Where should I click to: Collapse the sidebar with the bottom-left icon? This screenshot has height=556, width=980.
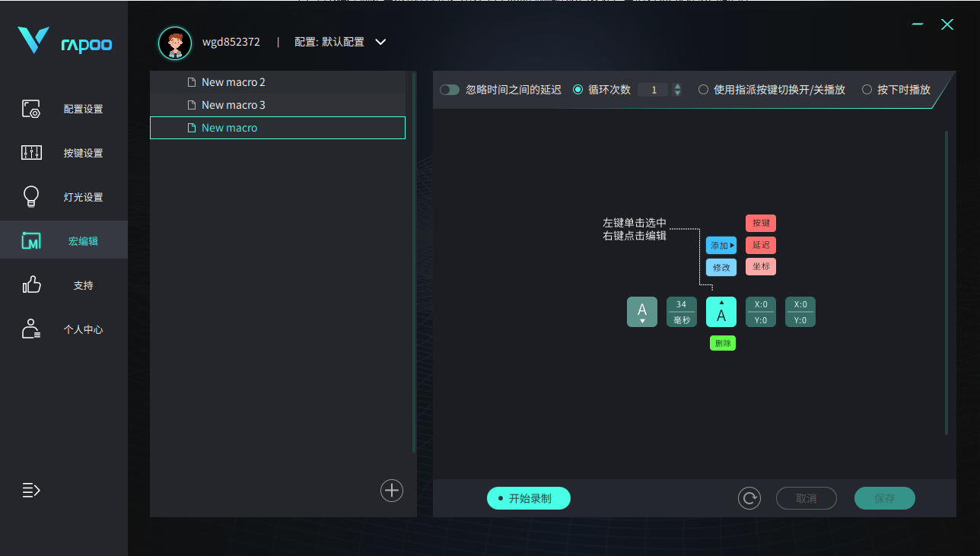pyautogui.click(x=30, y=490)
